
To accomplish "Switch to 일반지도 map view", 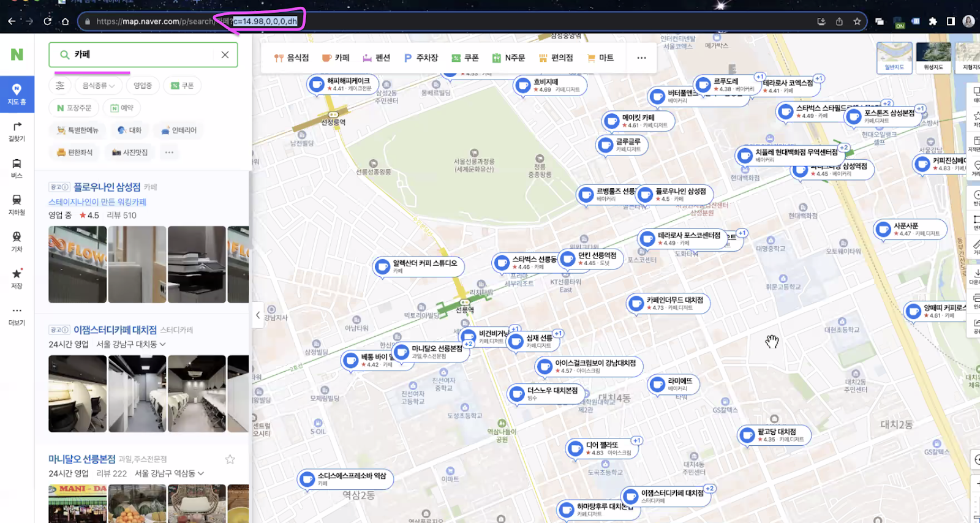I will pos(894,58).
